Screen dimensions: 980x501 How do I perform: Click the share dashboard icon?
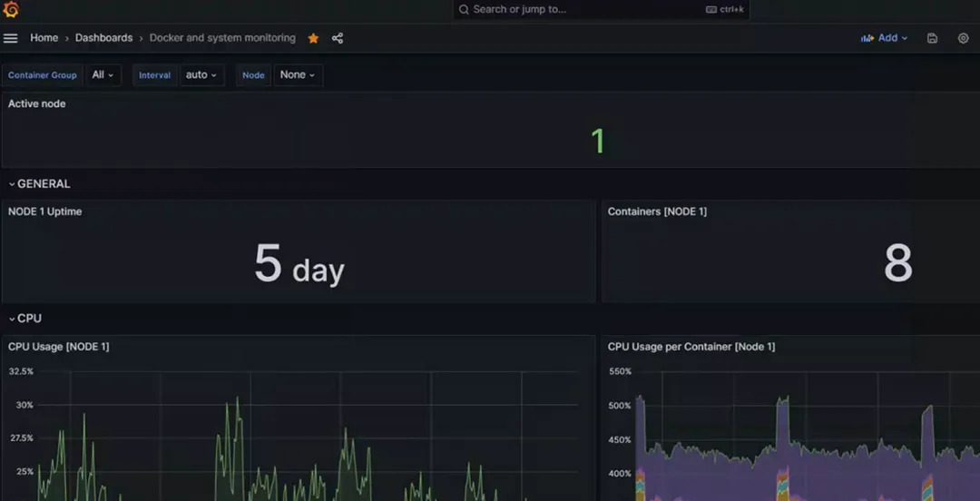[338, 38]
